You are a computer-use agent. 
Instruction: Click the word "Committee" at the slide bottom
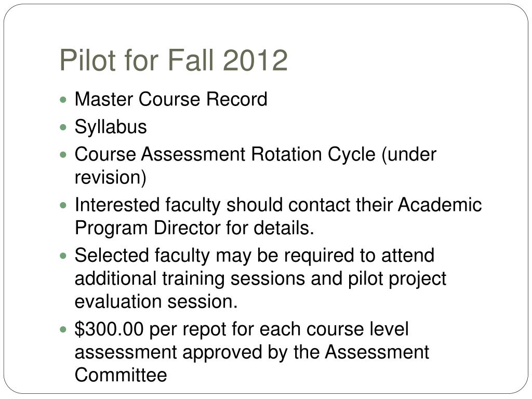click(x=121, y=375)
